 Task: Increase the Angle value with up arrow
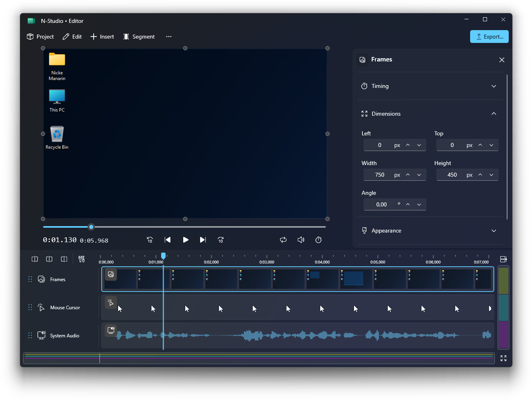click(x=408, y=204)
